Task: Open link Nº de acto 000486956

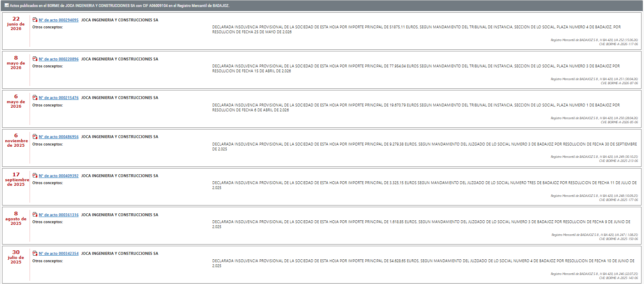Action: pos(59,137)
